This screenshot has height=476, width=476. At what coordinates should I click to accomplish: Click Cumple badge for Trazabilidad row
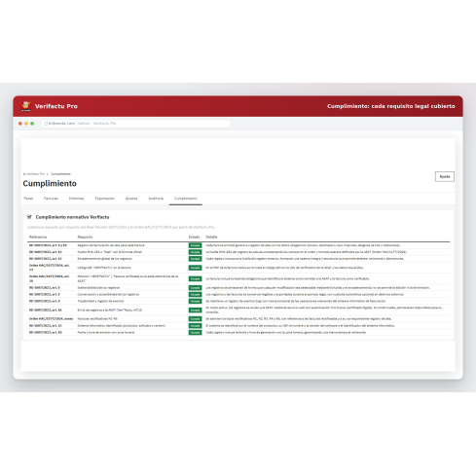(x=195, y=301)
